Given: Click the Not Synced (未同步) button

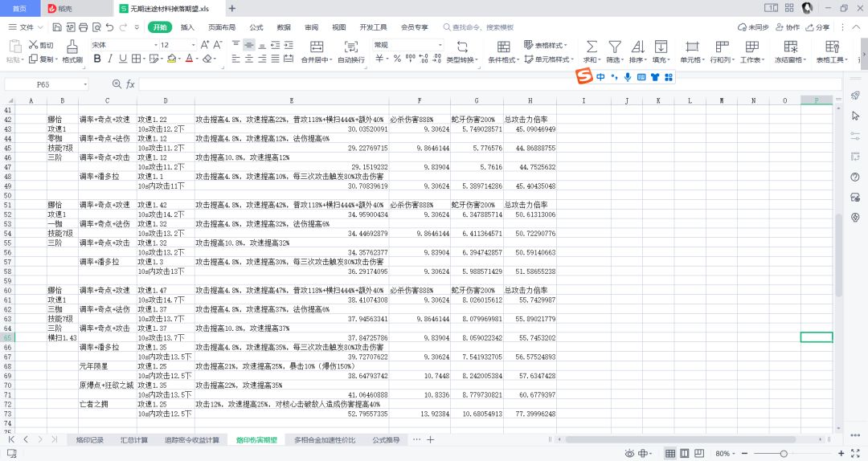Looking at the screenshot, I should [x=753, y=27].
